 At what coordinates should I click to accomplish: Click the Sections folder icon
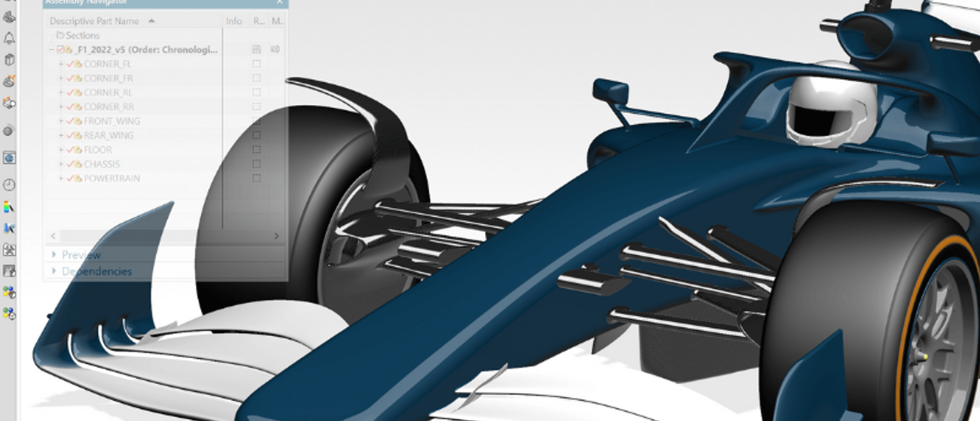[60, 35]
